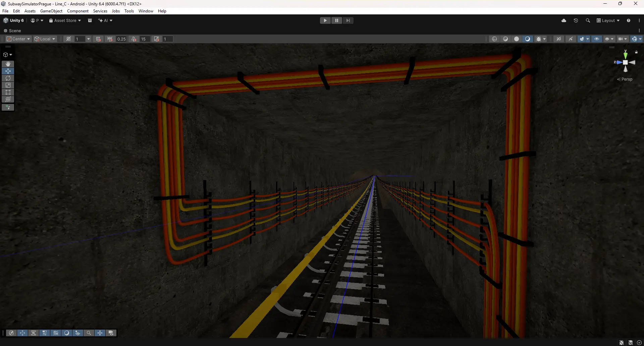
Task: Start Play mode
Action: (x=325, y=20)
